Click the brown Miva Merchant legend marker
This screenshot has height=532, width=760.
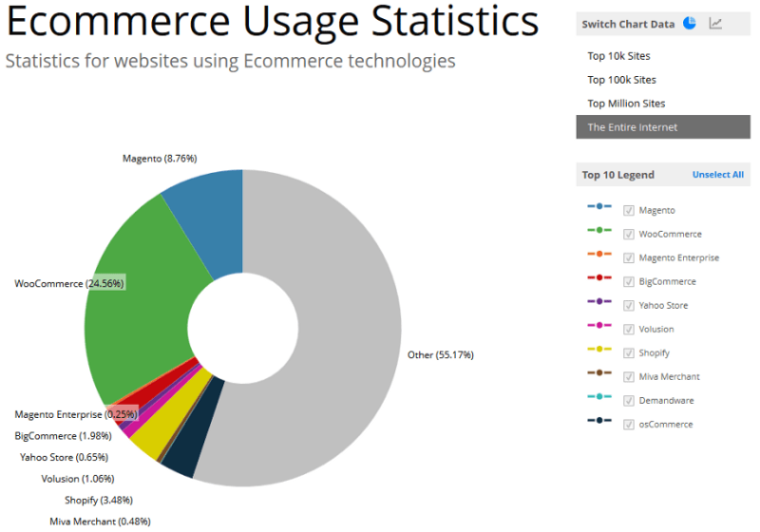[x=599, y=372]
